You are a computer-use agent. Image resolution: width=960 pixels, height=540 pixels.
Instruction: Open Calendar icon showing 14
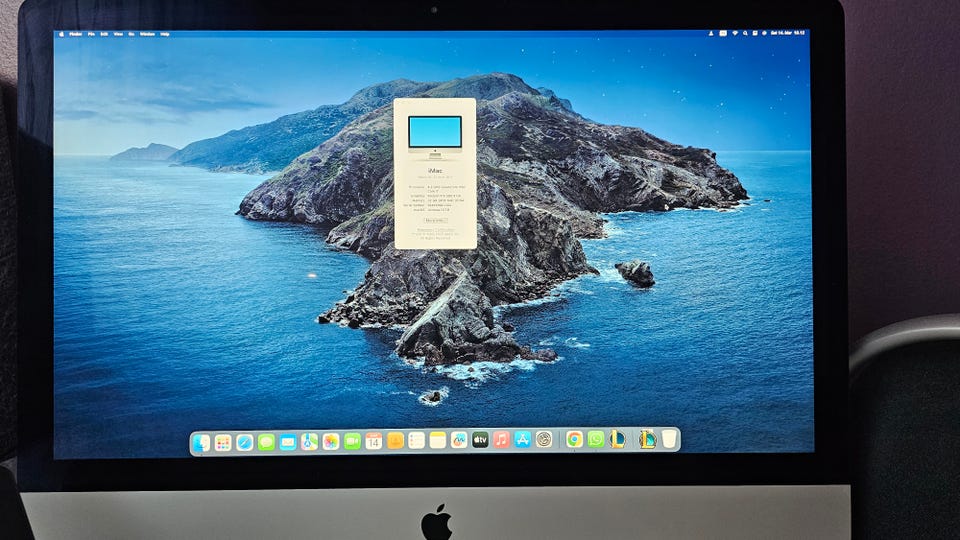click(x=373, y=441)
